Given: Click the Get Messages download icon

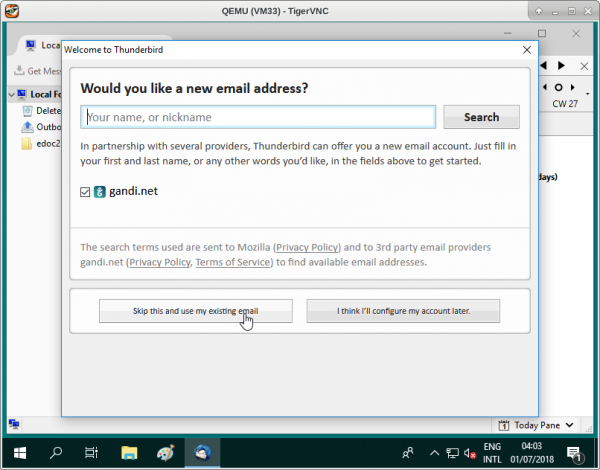Looking at the screenshot, I should coord(19,71).
